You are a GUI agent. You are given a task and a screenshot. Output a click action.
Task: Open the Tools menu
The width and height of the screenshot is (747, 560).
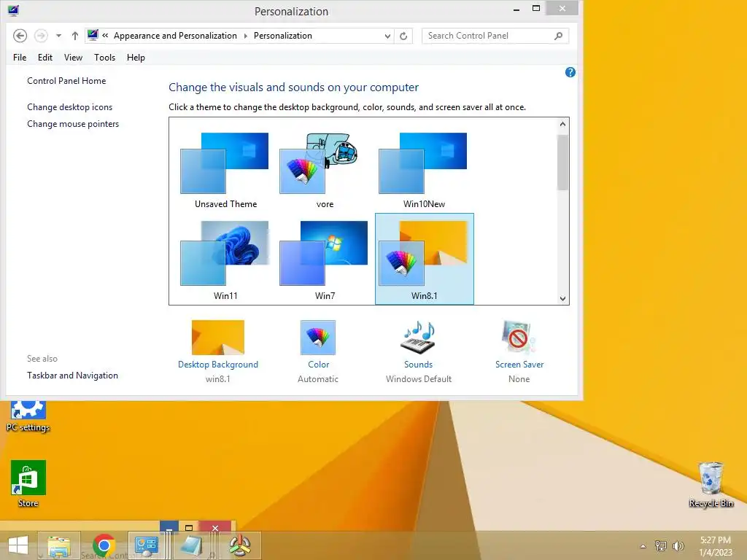(105, 58)
